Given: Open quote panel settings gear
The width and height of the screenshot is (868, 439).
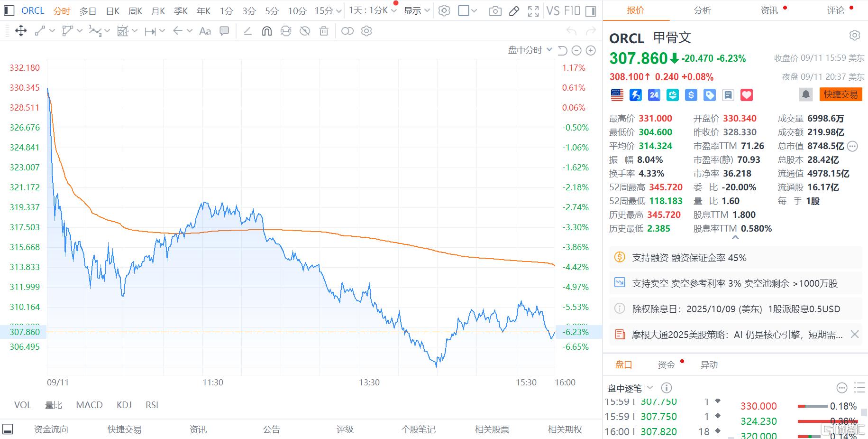Looking at the screenshot, I should pyautogui.click(x=854, y=36).
